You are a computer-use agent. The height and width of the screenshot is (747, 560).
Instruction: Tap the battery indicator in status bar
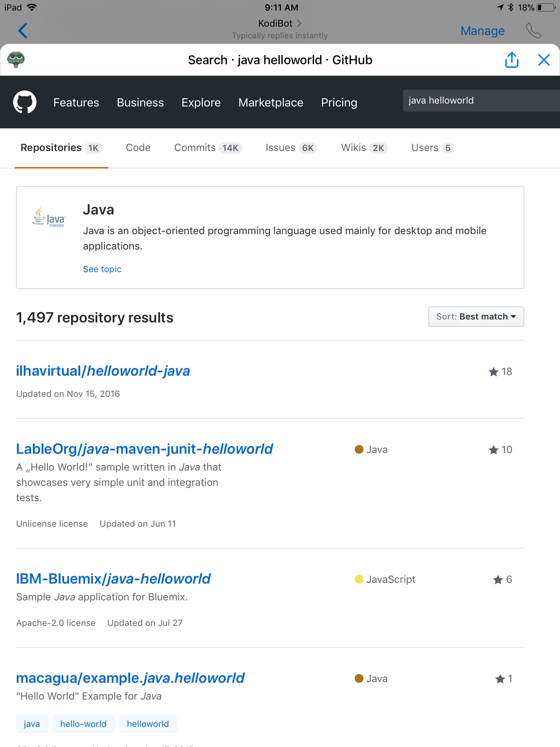pyautogui.click(x=546, y=8)
